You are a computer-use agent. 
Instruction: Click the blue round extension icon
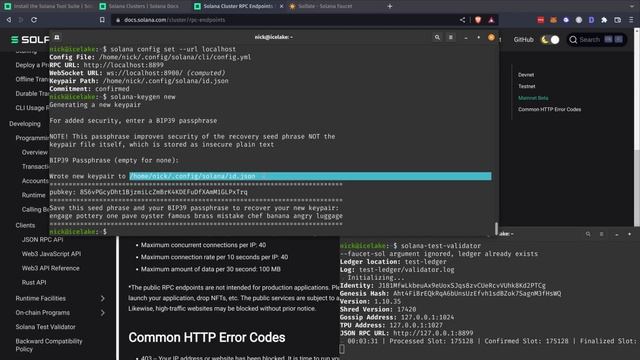coord(566,20)
